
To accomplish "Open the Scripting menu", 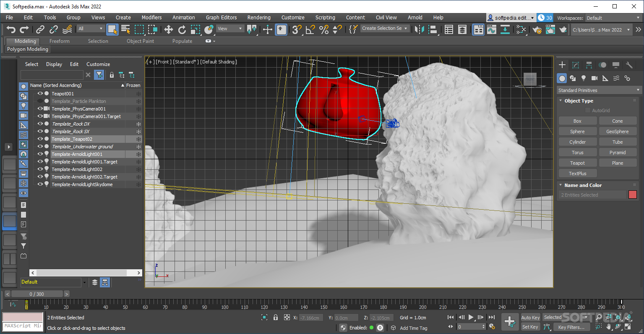I will [x=325, y=18].
